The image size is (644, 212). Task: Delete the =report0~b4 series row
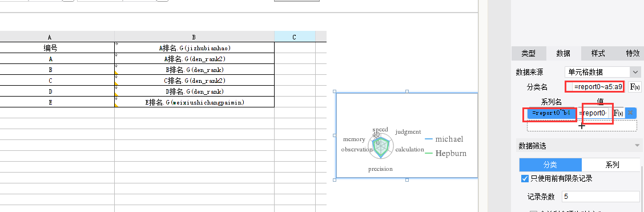click(630, 113)
